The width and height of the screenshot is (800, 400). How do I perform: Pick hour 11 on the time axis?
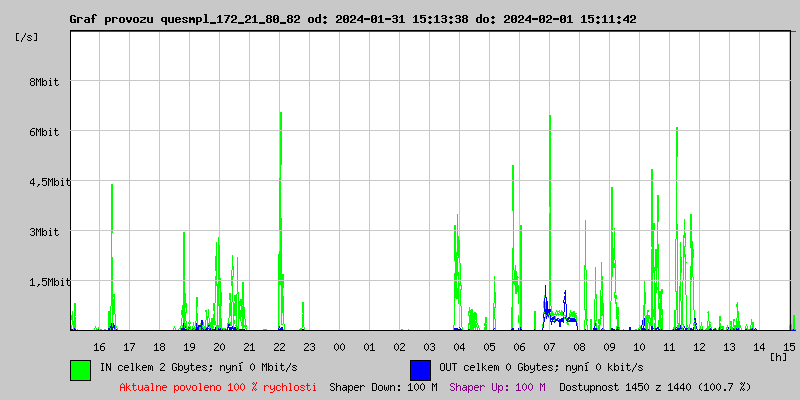click(x=669, y=346)
